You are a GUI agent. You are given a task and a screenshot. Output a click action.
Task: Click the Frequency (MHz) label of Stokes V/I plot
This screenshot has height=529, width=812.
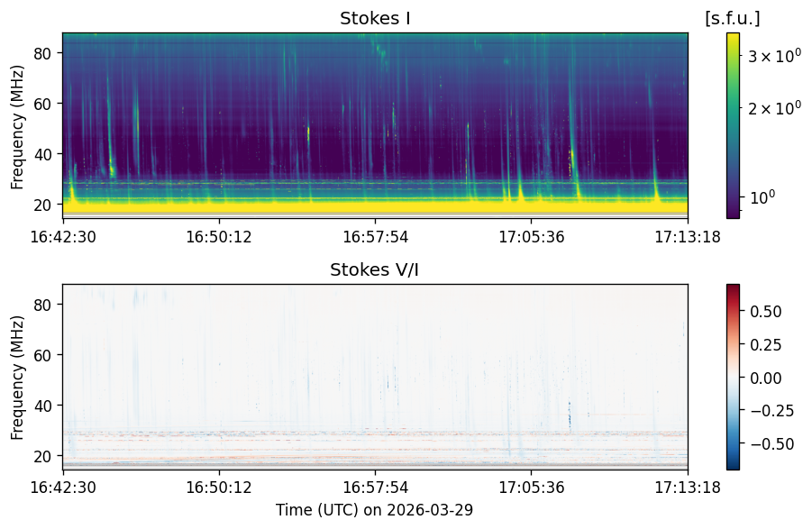pos(17,378)
